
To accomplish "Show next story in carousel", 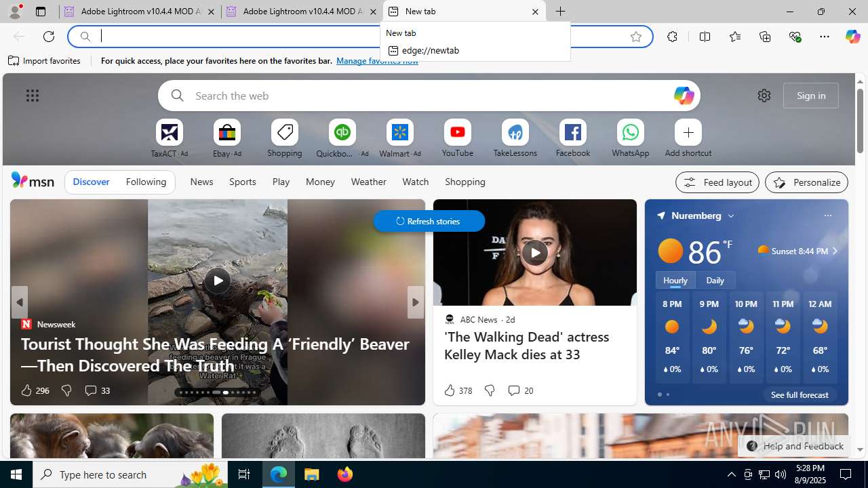I will pyautogui.click(x=415, y=302).
